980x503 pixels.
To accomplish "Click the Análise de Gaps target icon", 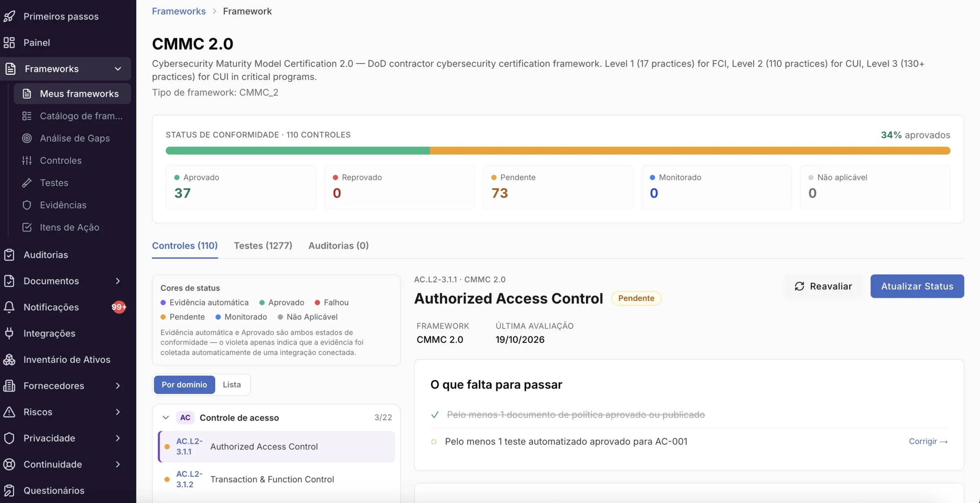I will click(27, 138).
